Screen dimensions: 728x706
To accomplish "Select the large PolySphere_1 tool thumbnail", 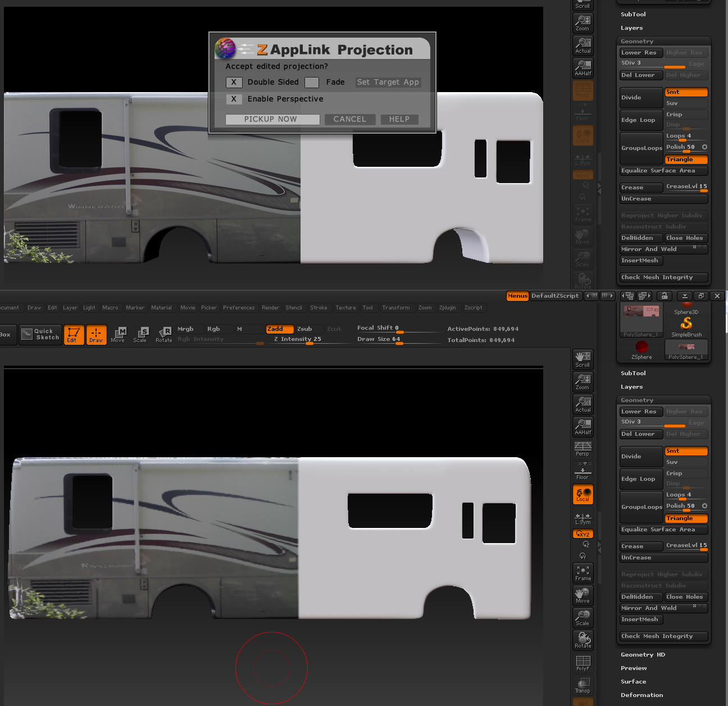I will (641, 320).
